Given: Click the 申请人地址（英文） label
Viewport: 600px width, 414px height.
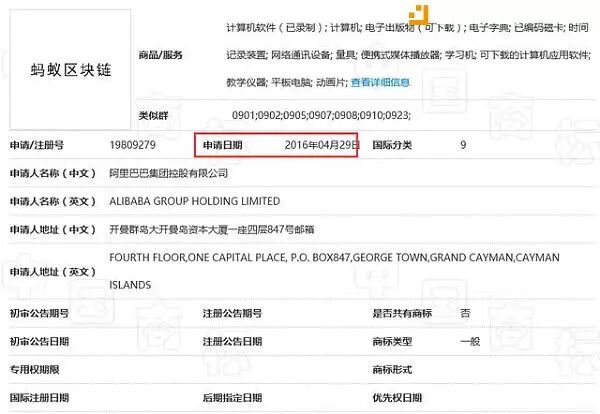Looking at the screenshot, I should (53, 272).
